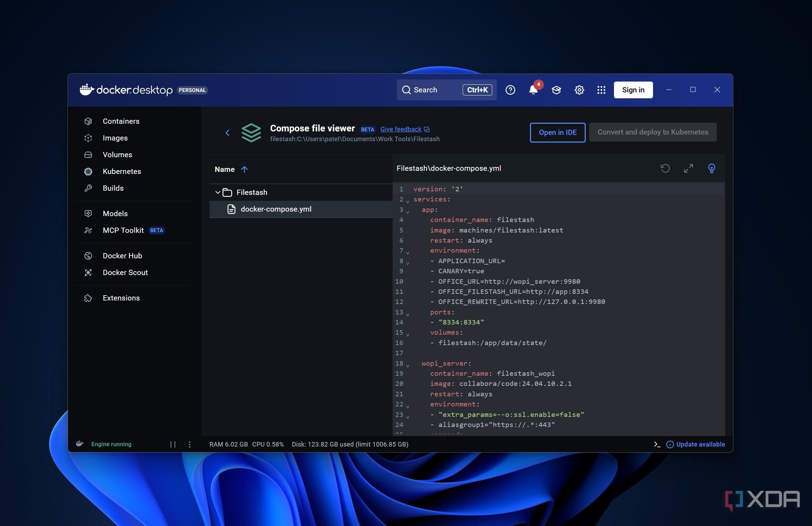Open the apps grid menu

(x=601, y=90)
